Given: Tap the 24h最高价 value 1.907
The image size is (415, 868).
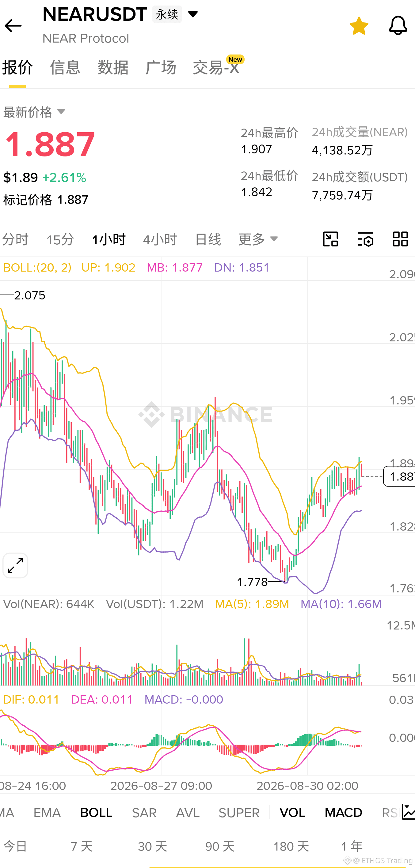Looking at the screenshot, I should click(257, 149).
